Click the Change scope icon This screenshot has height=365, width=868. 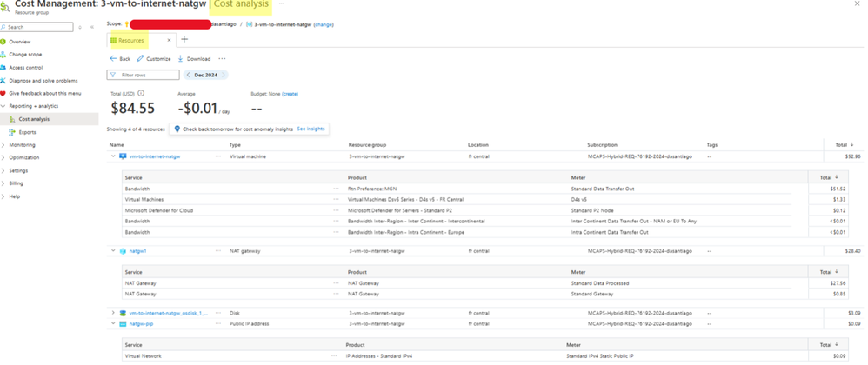pos(3,55)
